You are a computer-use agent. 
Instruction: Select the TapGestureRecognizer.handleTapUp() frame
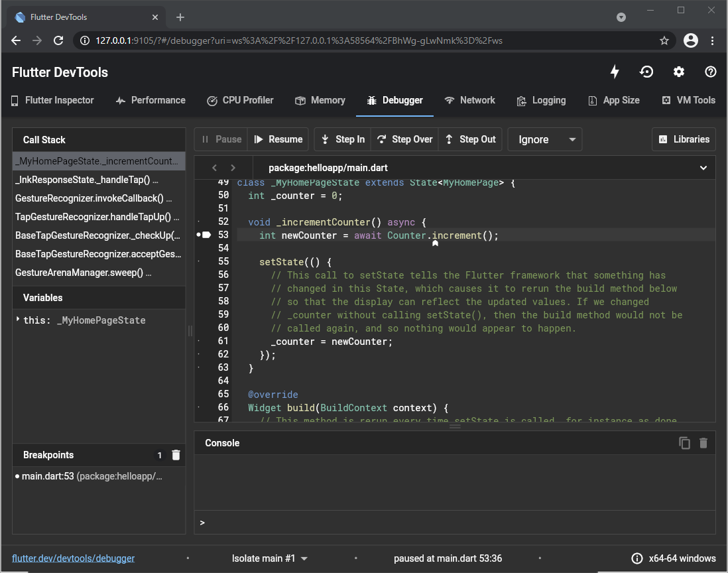(98, 217)
